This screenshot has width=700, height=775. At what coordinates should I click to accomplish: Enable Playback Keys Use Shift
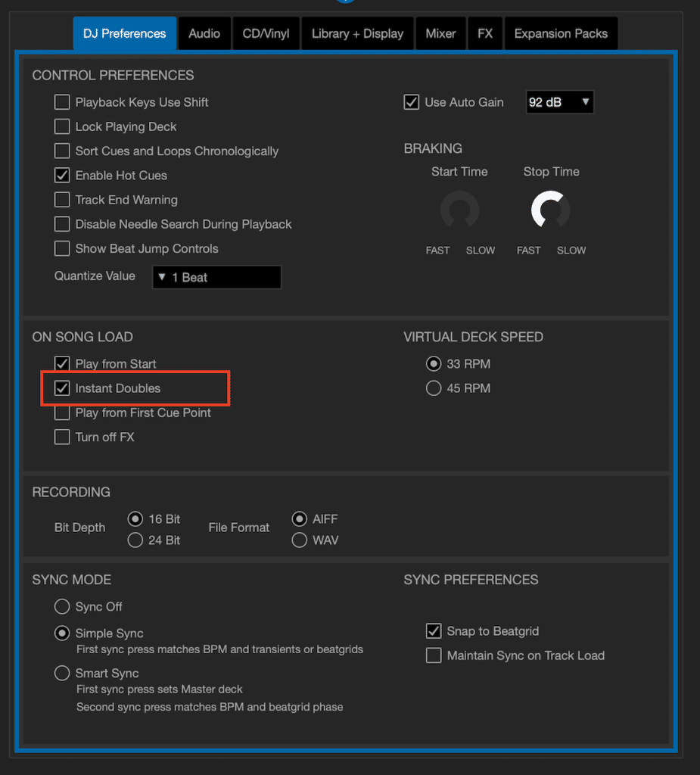pyautogui.click(x=61, y=101)
